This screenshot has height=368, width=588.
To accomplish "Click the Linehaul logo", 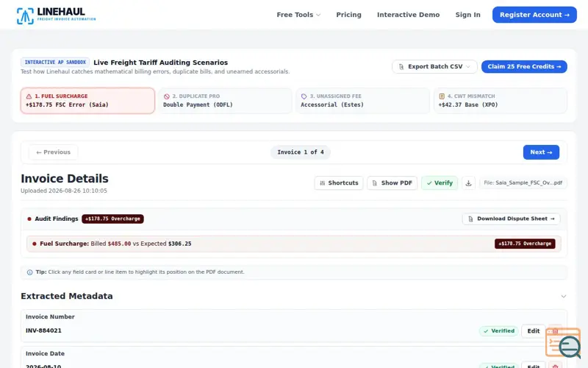I will click(x=57, y=15).
